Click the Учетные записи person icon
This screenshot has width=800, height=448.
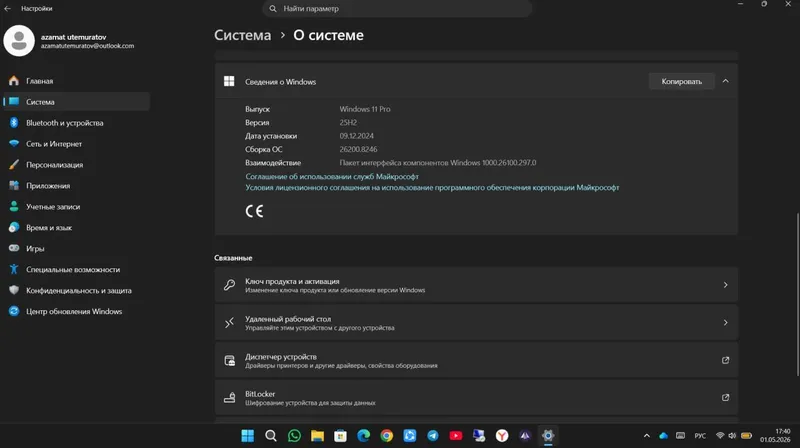point(14,206)
